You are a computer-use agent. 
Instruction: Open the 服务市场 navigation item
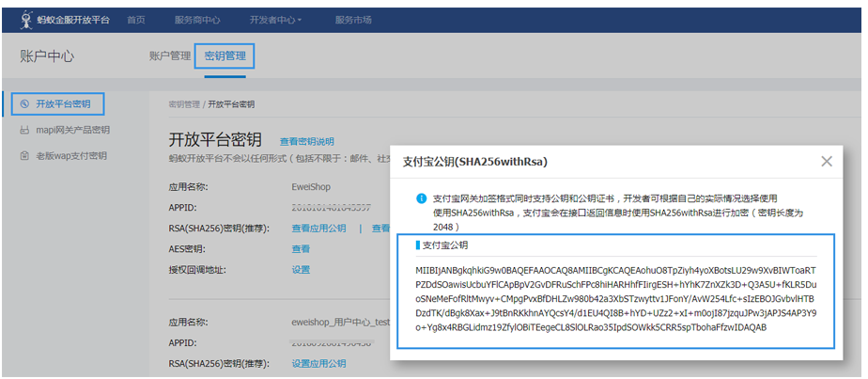(x=353, y=20)
